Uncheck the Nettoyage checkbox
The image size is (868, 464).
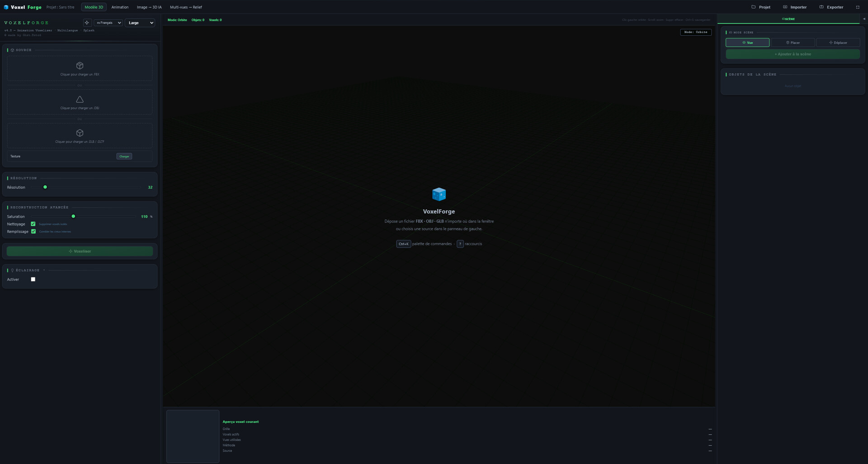pos(33,224)
